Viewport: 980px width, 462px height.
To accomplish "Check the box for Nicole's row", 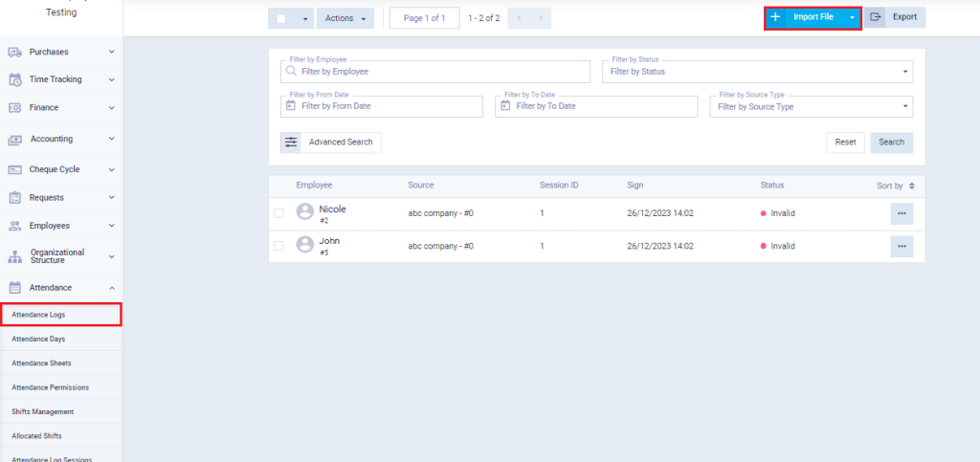I will coord(278,213).
